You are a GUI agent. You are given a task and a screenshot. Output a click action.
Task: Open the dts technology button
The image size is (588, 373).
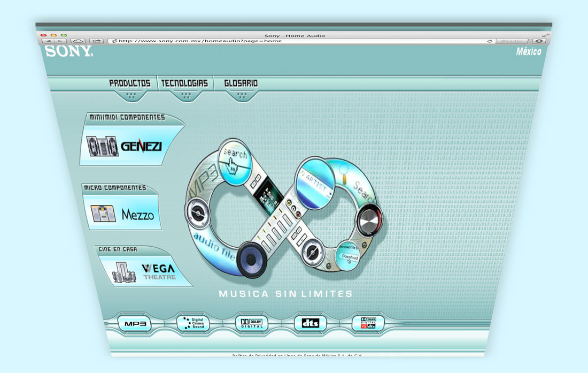pyautogui.click(x=310, y=323)
